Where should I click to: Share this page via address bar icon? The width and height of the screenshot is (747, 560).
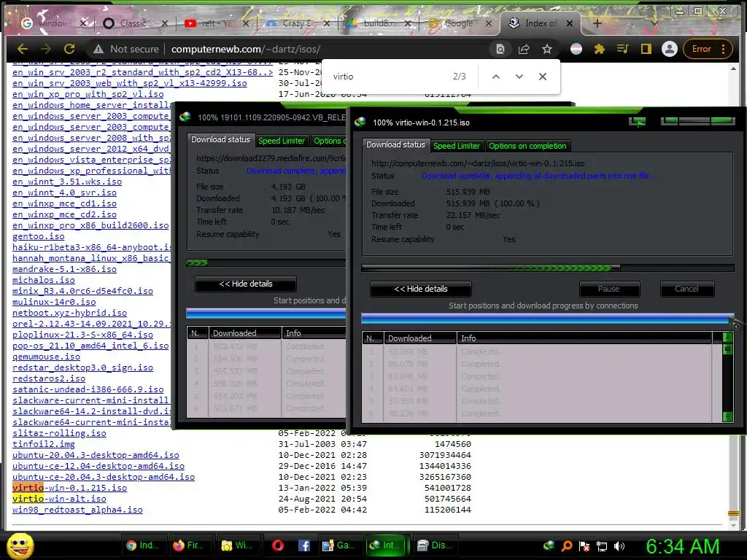tap(524, 49)
